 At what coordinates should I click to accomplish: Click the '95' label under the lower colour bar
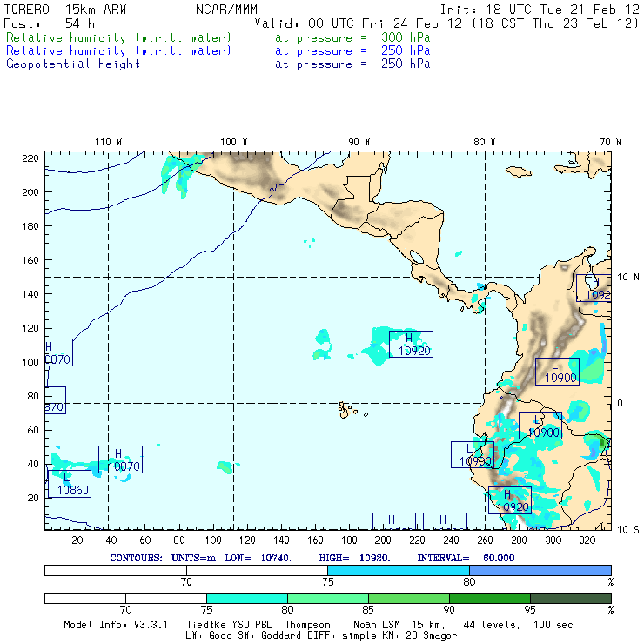tap(530, 609)
